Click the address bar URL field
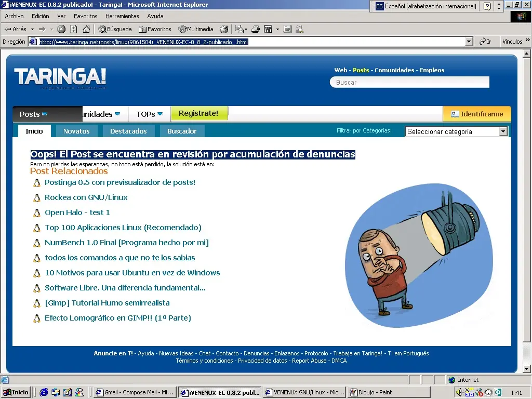The width and height of the screenshot is (532, 399). (x=252, y=42)
